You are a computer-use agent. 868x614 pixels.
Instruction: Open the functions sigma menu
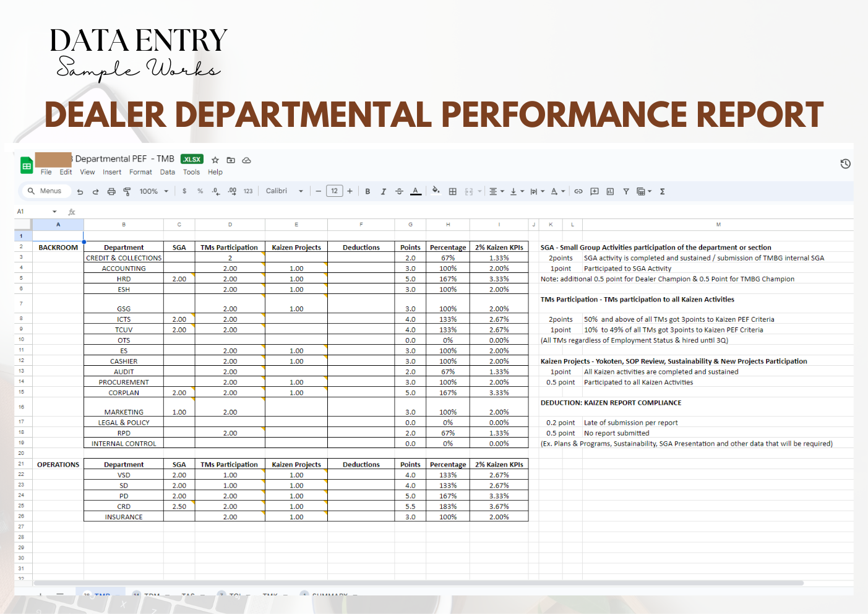[x=662, y=192]
